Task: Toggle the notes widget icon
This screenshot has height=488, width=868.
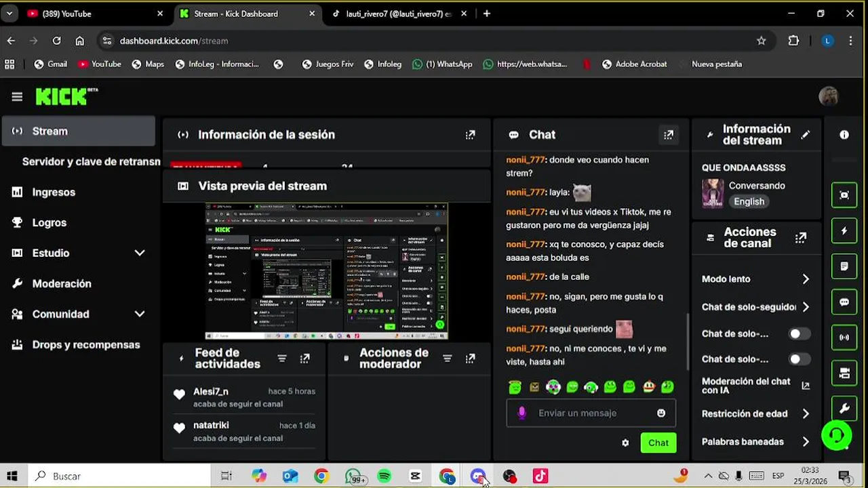Action: tap(844, 266)
